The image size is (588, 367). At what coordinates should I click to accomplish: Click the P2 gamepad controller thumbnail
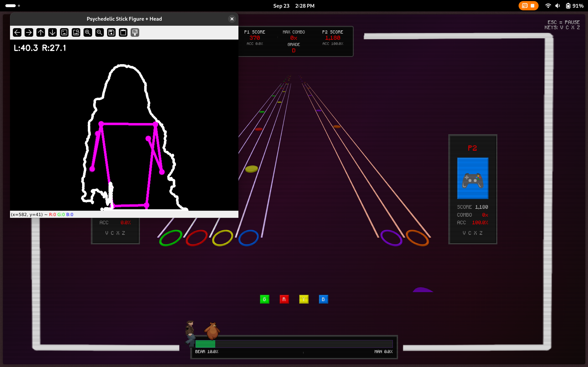coord(473,179)
